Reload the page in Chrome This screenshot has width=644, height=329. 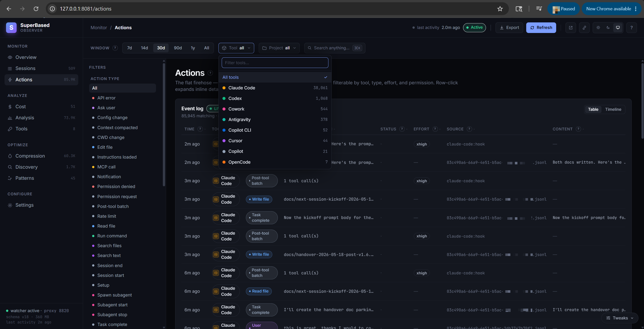point(36,9)
